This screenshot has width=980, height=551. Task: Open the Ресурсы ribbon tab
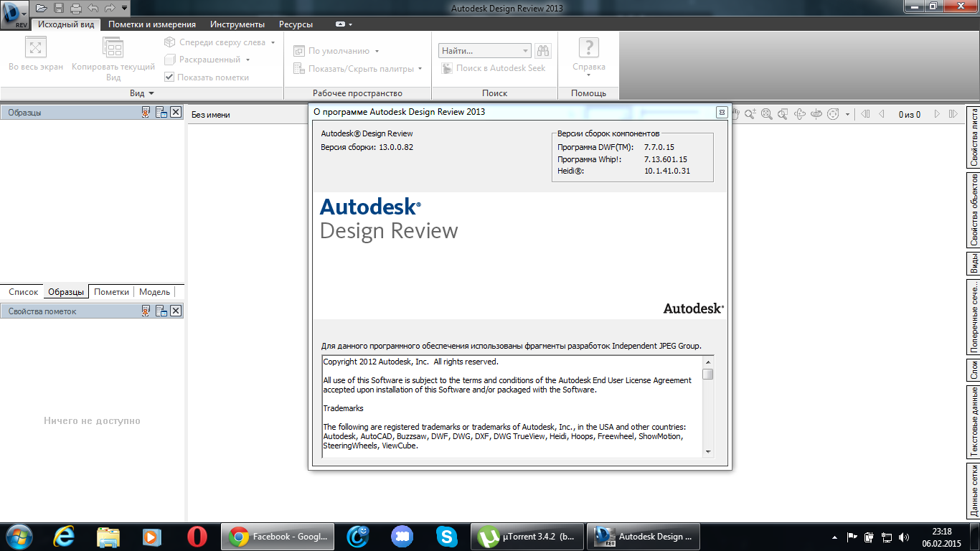pyautogui.click(x=296, y=24)
